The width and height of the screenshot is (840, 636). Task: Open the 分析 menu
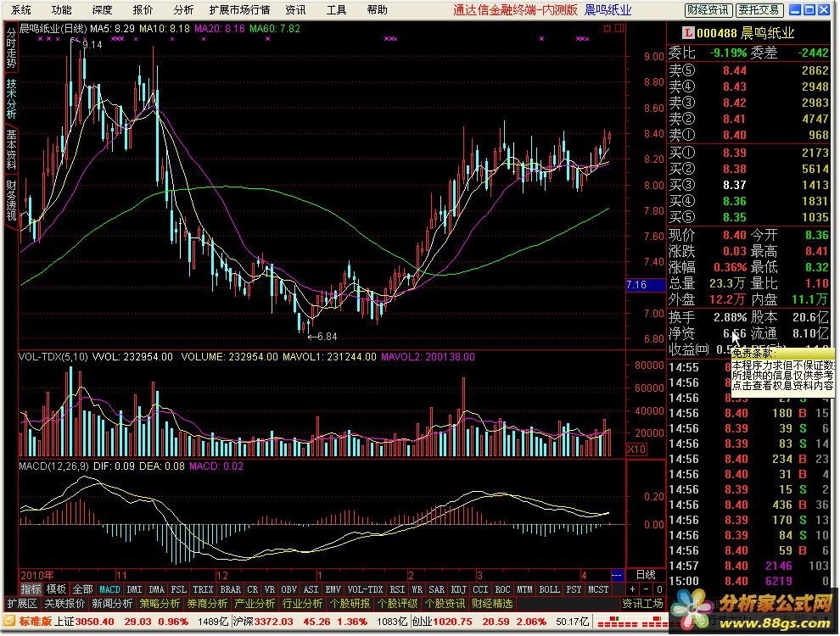point(183,9)
